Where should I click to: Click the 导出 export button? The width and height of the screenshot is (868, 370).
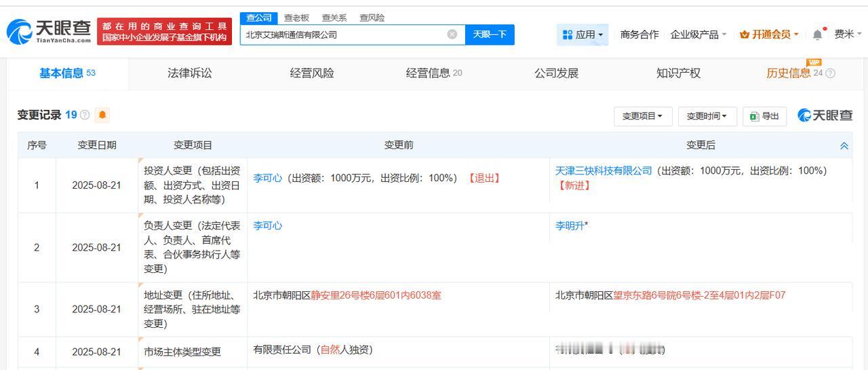click(x=765, y=116)
